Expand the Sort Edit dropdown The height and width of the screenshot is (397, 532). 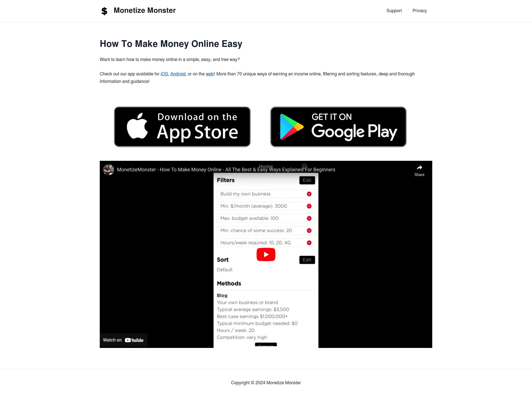307,259
